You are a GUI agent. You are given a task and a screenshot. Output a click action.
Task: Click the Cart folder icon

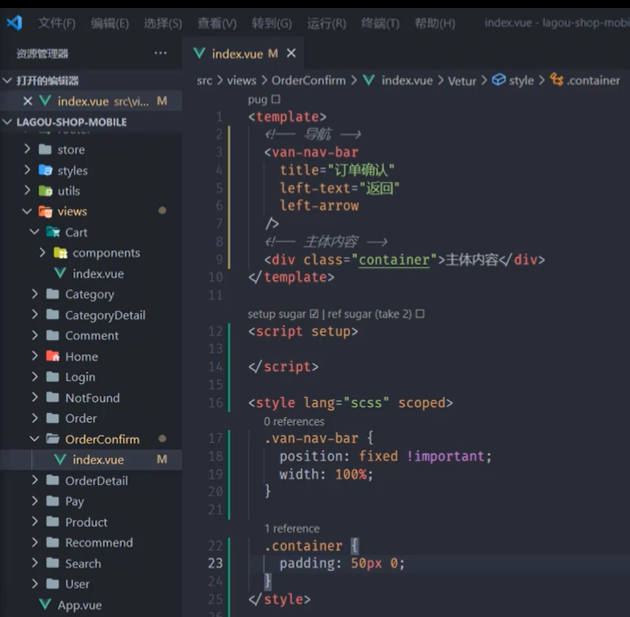[x=53, y=232]
